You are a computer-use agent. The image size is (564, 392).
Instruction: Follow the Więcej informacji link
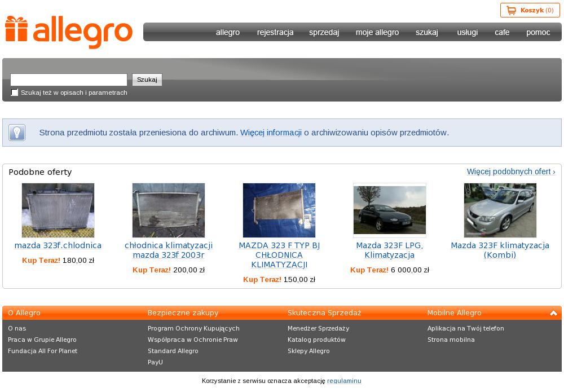[271, 133]
